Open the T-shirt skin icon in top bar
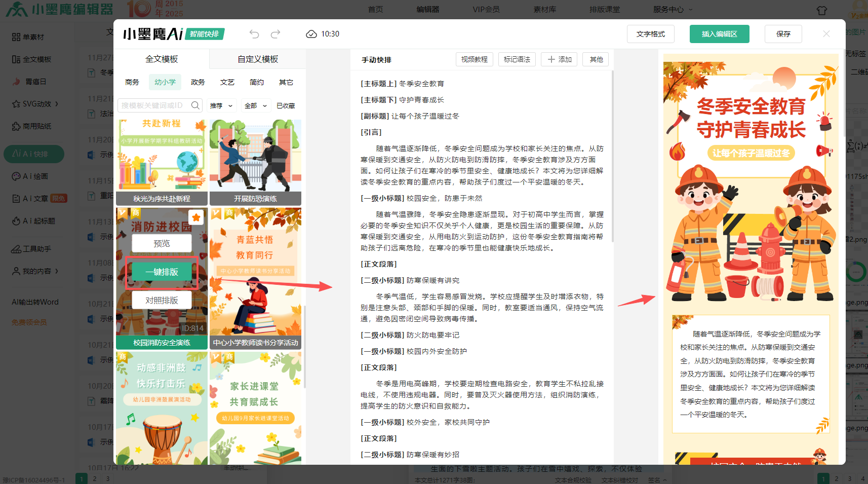Image resolution: width=868 pixels, height=484 pixels. pos(821,10)
